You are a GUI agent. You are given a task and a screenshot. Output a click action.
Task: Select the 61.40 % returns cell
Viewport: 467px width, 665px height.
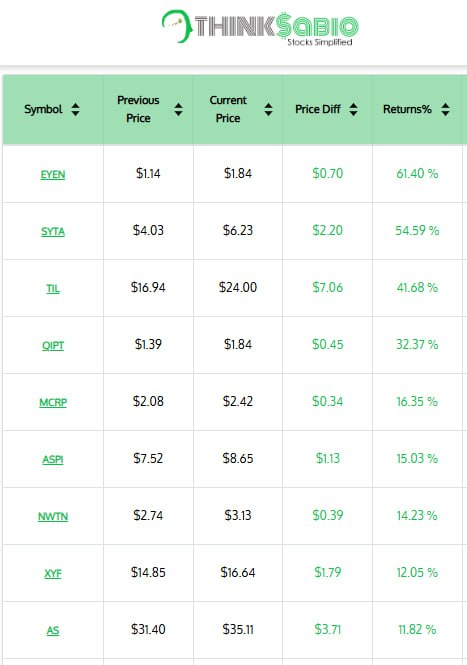coord(417,174)
